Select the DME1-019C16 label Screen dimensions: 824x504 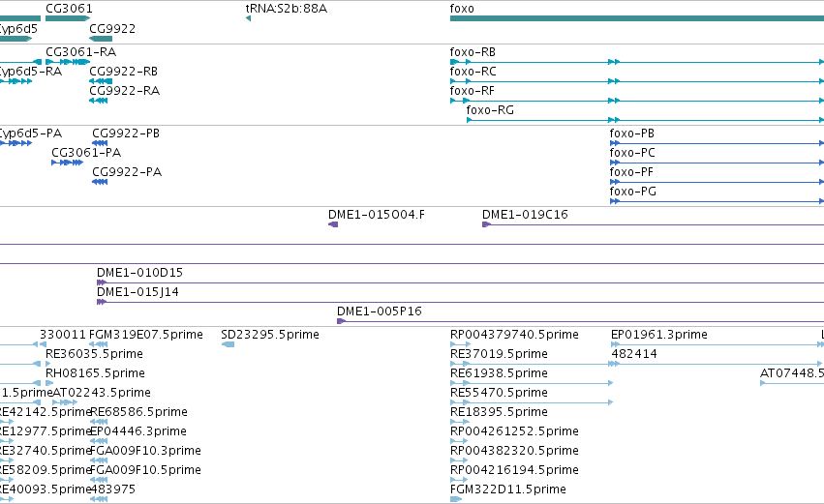(525, 215)
